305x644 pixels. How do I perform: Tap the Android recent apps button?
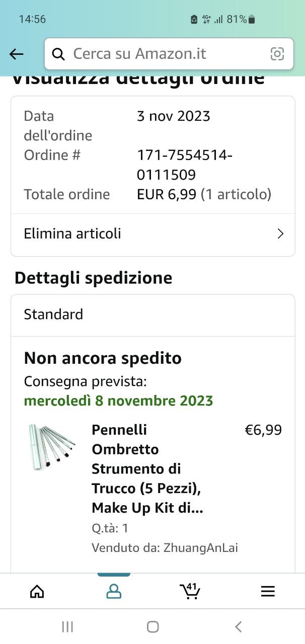(x=67, y=626)
